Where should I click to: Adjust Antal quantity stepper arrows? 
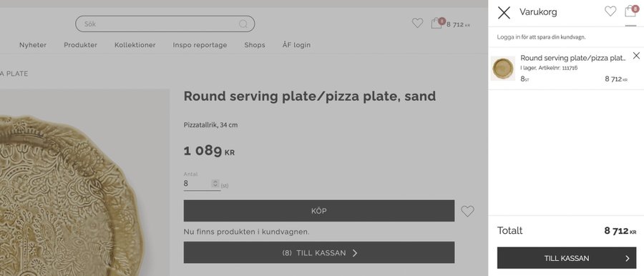click(x=215, y=184)
